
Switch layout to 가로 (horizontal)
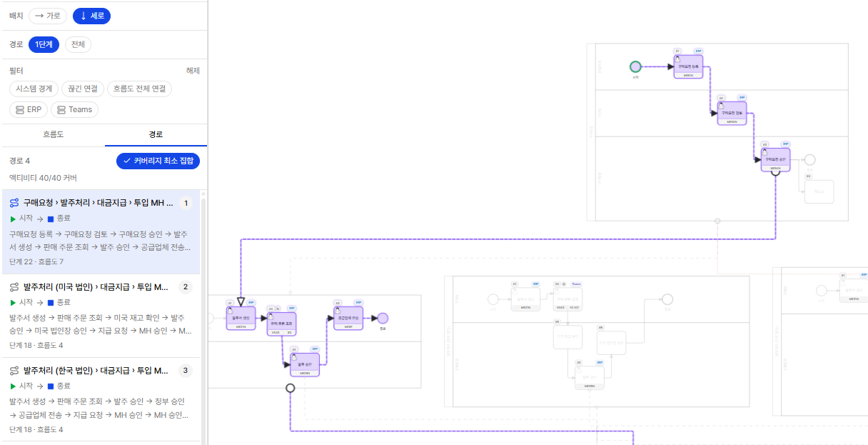48,16
